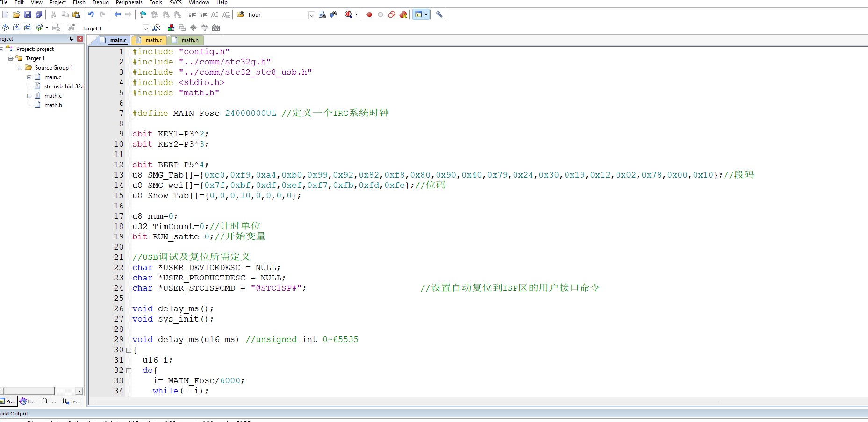Start debug session with magnifier d icon
This screenshot has height=422, width=868.
tap(349, 14)
